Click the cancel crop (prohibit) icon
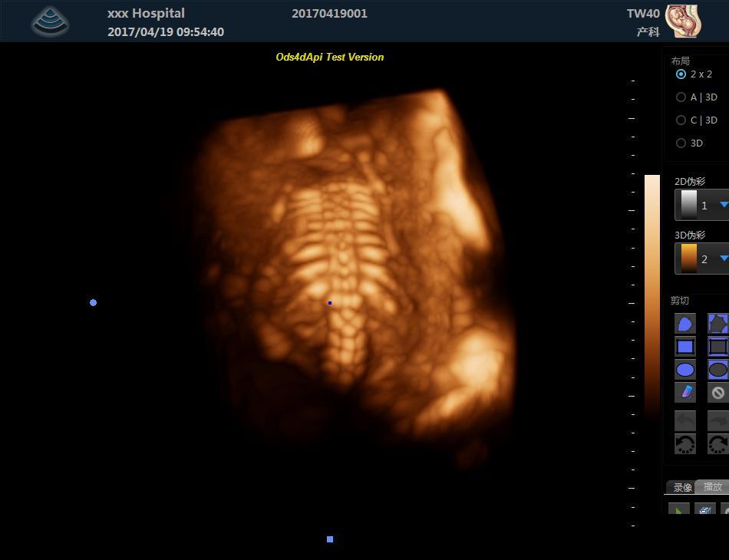Screen dimensions: 729x560 point(717,393)
